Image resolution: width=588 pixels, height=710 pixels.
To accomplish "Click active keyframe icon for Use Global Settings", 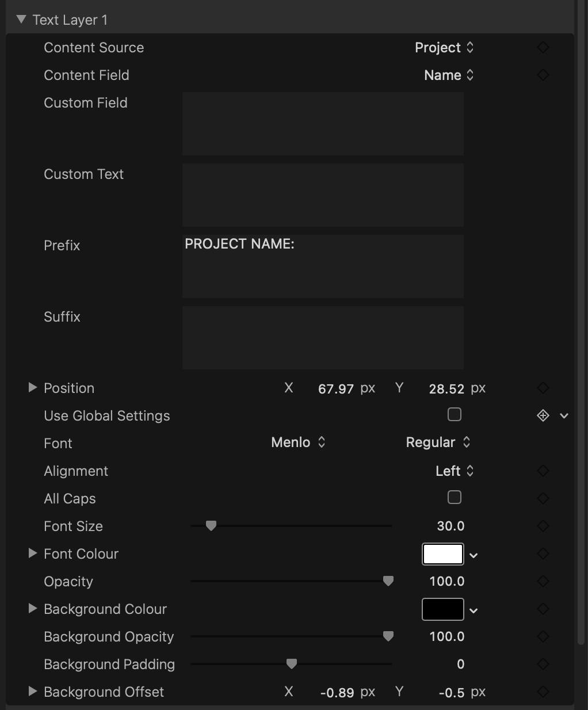I will click(x=543, y=415).
